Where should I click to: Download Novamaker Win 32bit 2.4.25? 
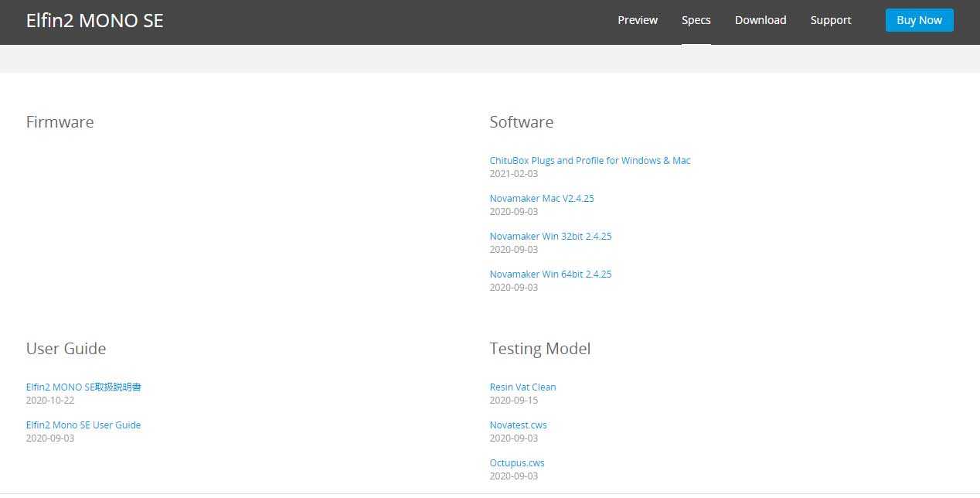pos(550,237)
